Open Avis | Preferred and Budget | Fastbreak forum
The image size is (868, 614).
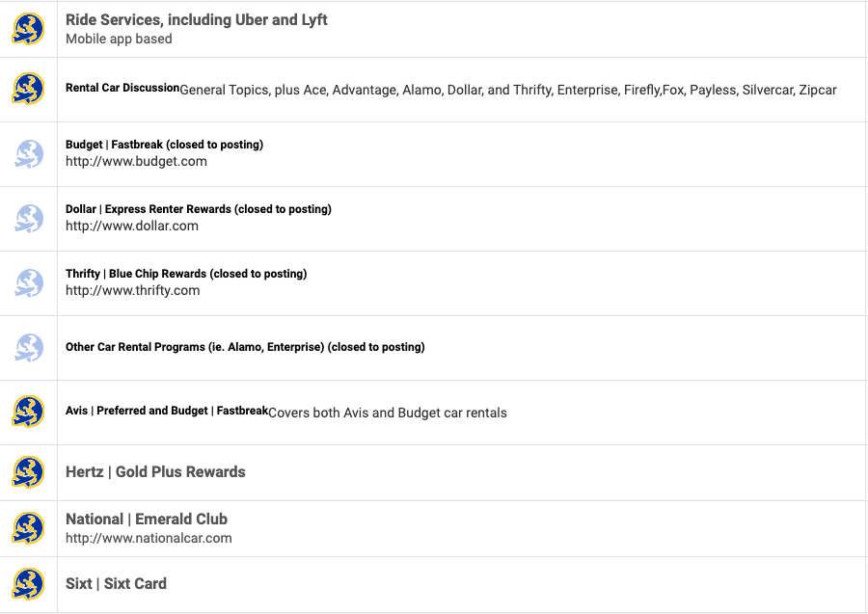tap(167, 411)
